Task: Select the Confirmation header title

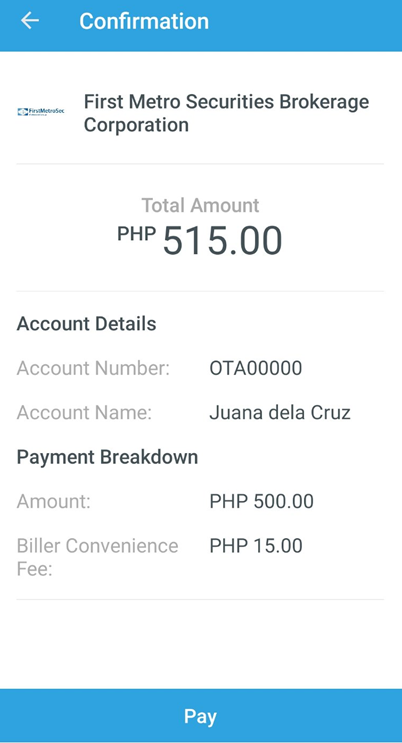Action: click(x=144, y=21)
